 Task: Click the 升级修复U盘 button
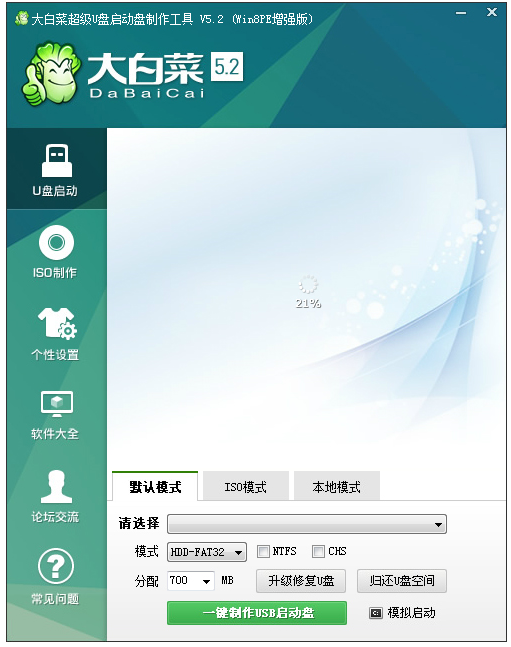(x=301, y=581)
